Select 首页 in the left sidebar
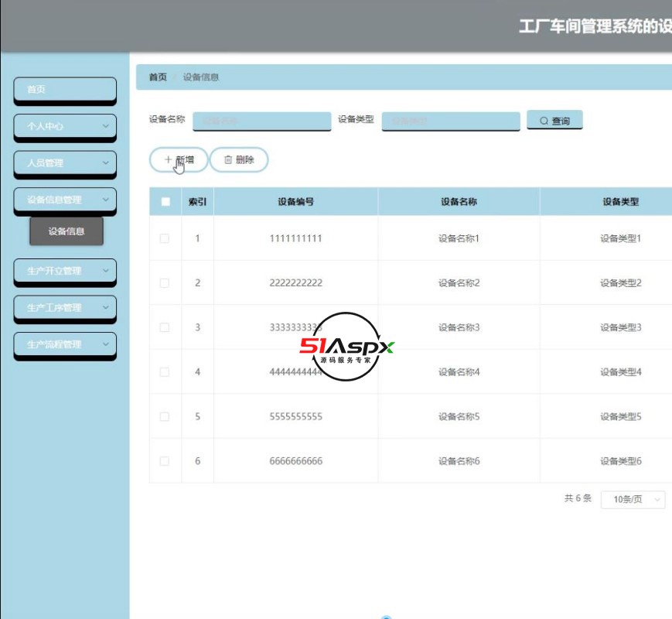This screenshot has height=619, width=672. 64,90
